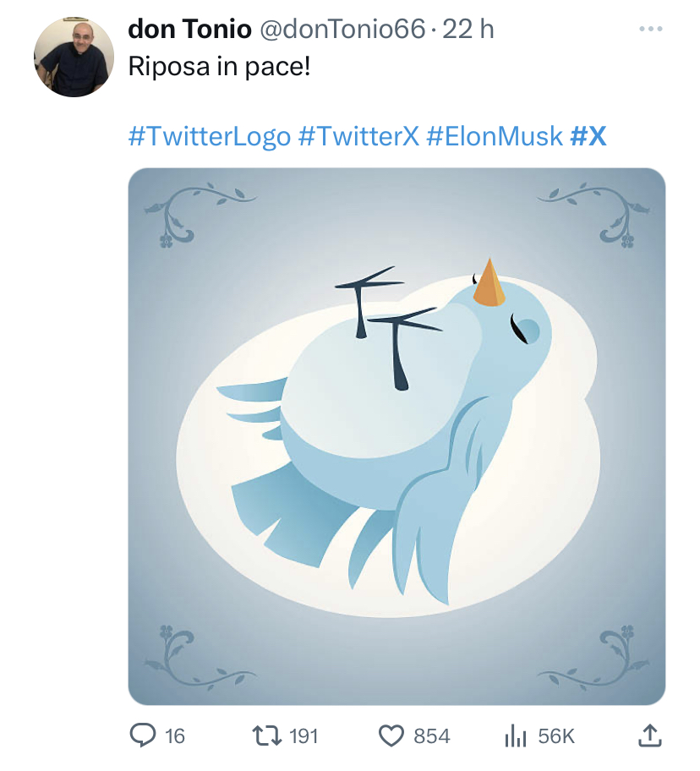Click the "Riposa in pace!" tweet text
700x771 pixels.
[219, 67]
